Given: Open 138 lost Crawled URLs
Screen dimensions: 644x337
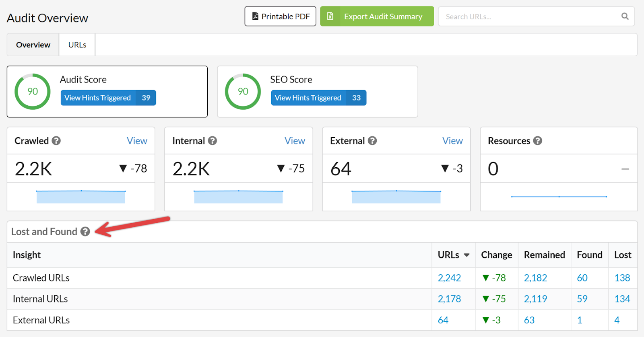Looking at the screenshot, I should 622,278.
